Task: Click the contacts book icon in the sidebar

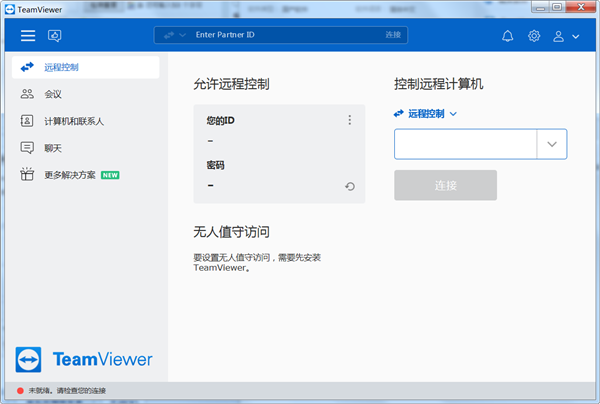Action: [27, 121]
